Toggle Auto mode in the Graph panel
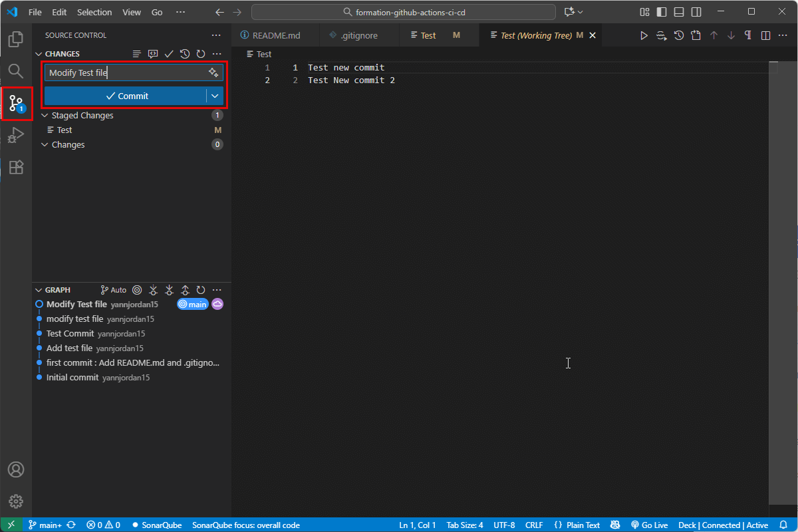Screen dimensions: 798x532 (x=113, y=290)
